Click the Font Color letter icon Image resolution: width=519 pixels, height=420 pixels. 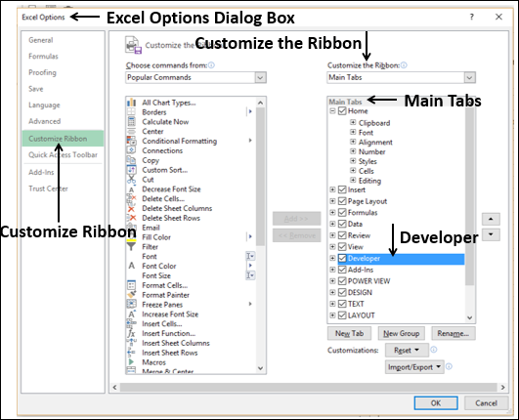131,266
